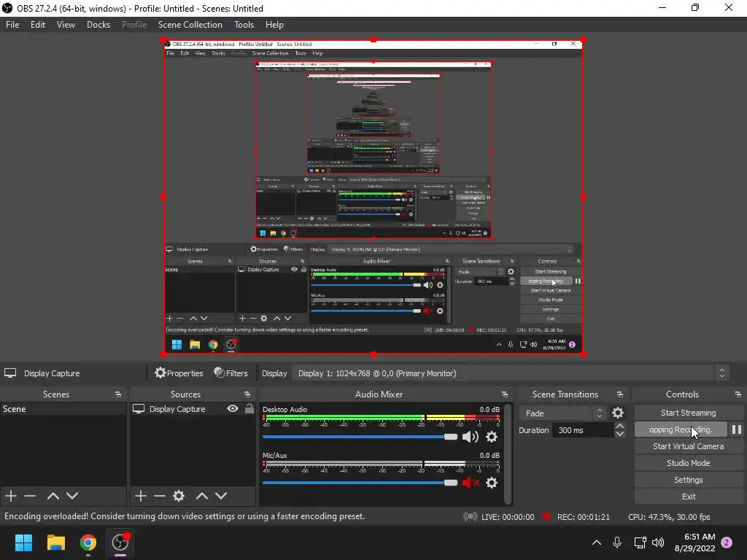
Task: Pop out the Controls dock
Action: click(x=738, y=394)
